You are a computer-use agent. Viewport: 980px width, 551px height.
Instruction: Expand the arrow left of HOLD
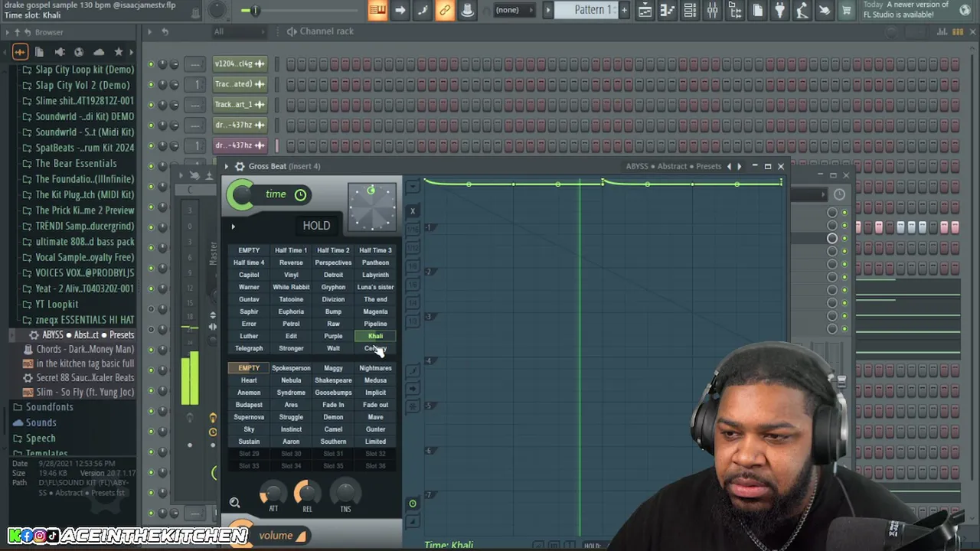point(233,227)
